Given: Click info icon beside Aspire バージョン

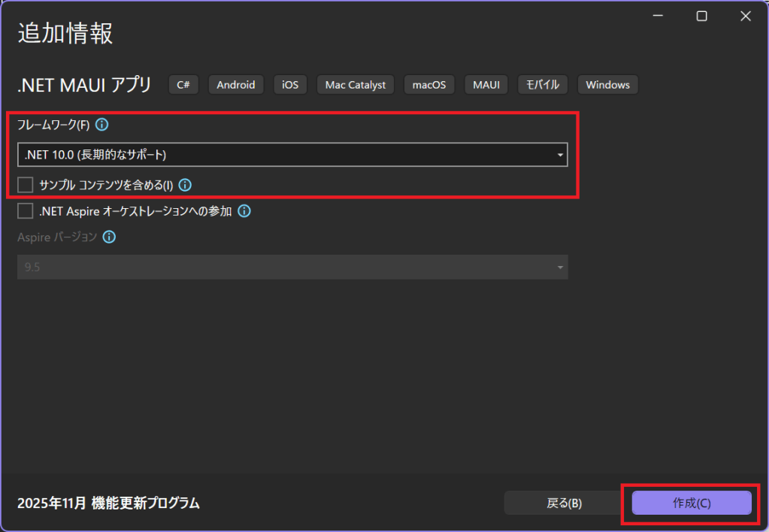Looking at the screenshot, I should pyautogui.click(x=109, y=237).
